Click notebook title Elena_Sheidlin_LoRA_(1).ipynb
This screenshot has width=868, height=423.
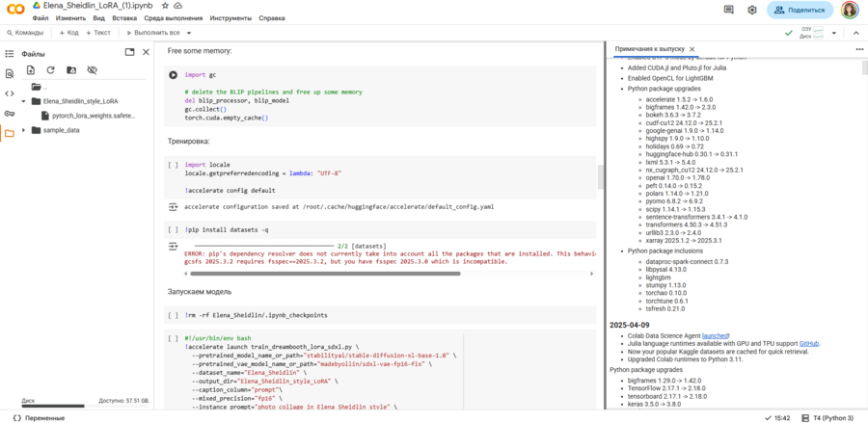click(x=99, y=6)
